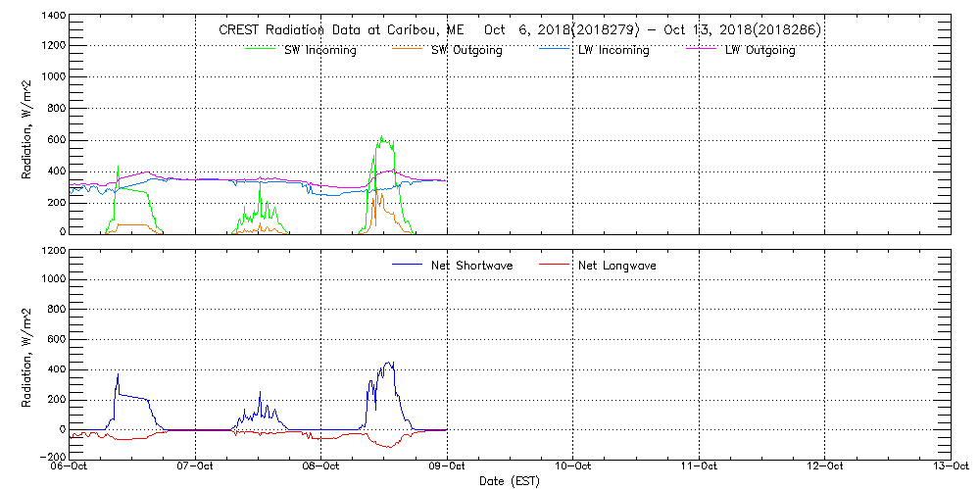Viewport: 980px width, 490px height.
Task: Select the "SW Incoming" legend label
Action: pos(322,50)
